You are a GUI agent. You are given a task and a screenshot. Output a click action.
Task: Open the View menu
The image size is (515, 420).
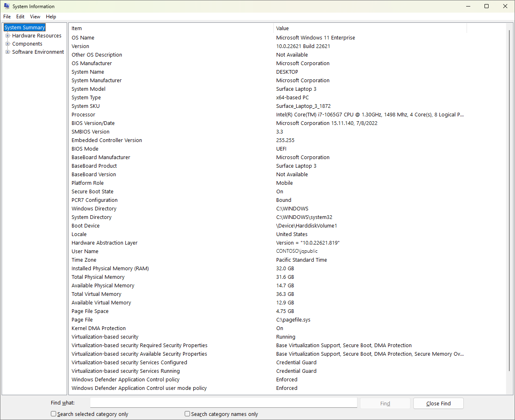35,17
